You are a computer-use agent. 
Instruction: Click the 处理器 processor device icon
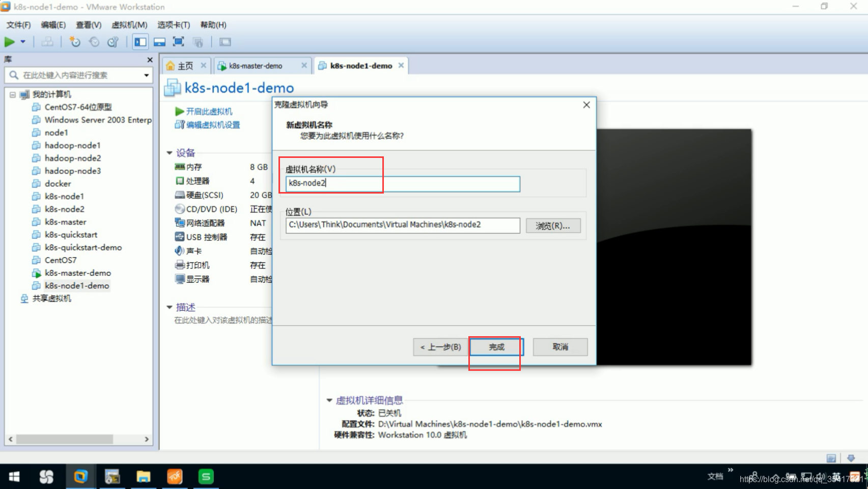(180, 181)
